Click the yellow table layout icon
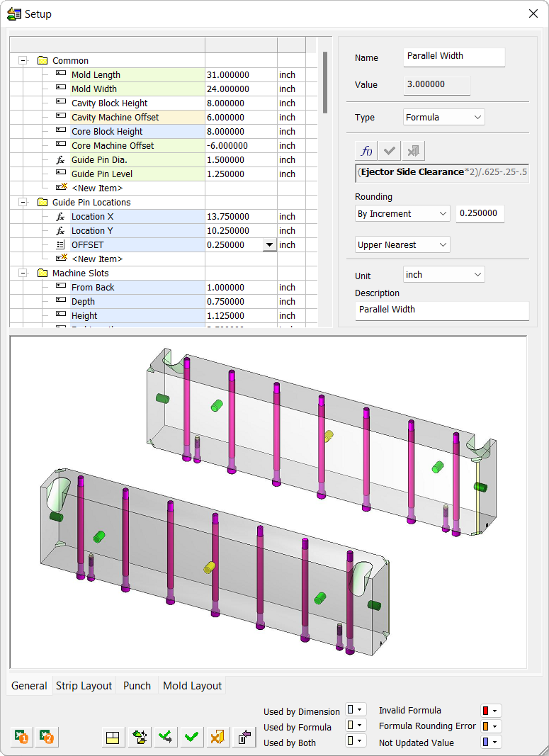 click(113, 737)
